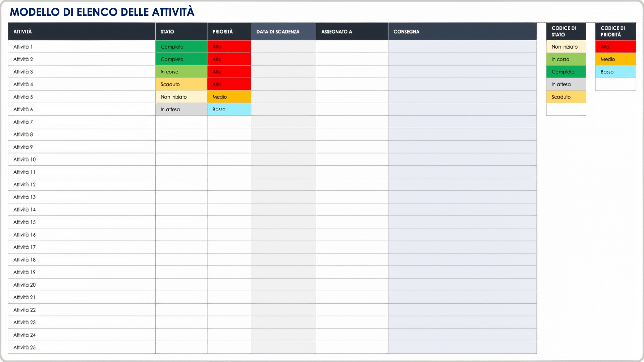The height and width of the screenshot is (362, 644).
Task: Select the Attività 6 cell
Action: (x=82, y=109)
